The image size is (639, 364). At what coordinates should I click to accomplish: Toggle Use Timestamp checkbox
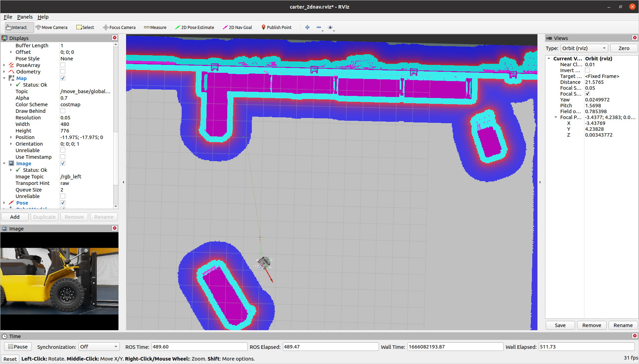coord(63,157)
